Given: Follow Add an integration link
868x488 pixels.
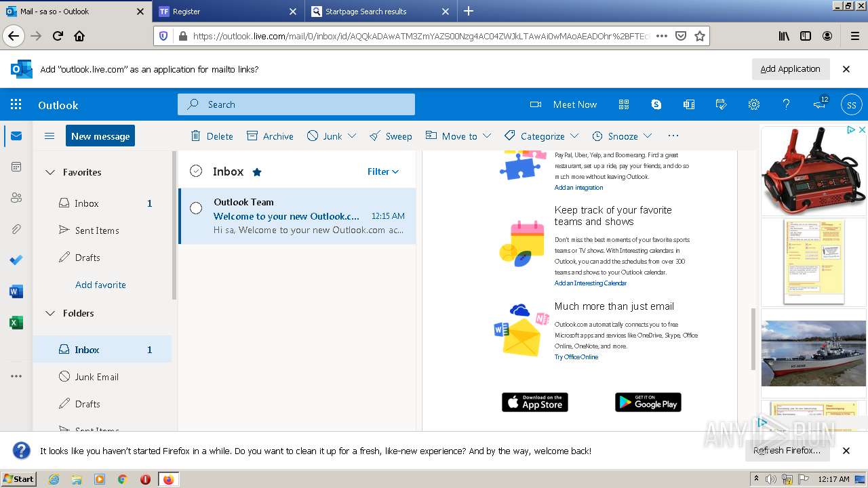Looking at the screenshot, I should coord(578,188).
